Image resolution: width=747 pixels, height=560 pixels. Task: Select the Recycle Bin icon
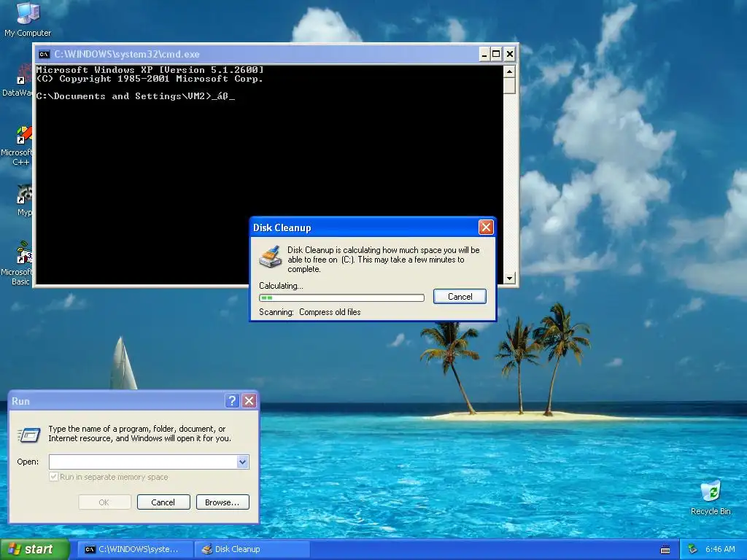(711, 497)
